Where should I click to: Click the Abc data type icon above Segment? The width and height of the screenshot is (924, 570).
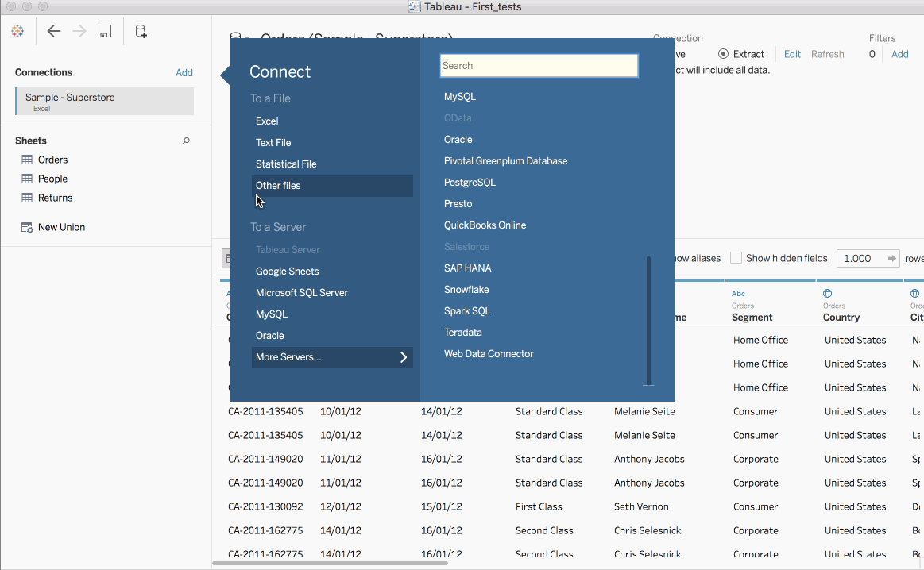click(x=738, y=293)
